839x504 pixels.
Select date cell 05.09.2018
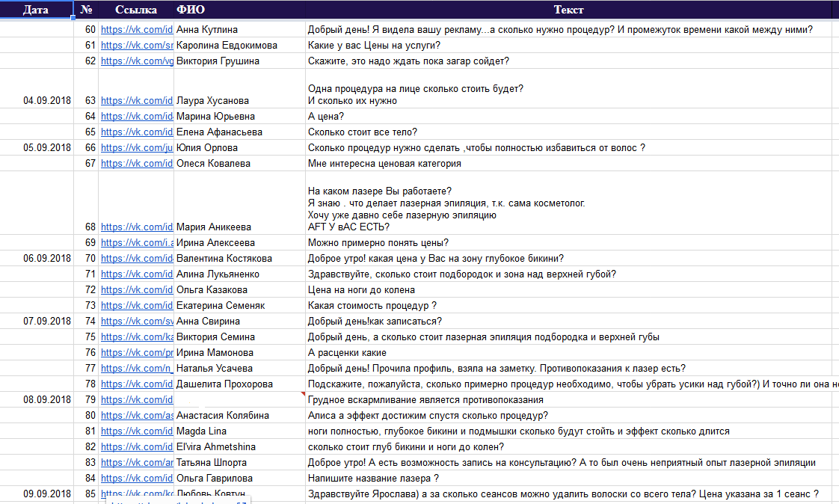(x=37, y=147)
